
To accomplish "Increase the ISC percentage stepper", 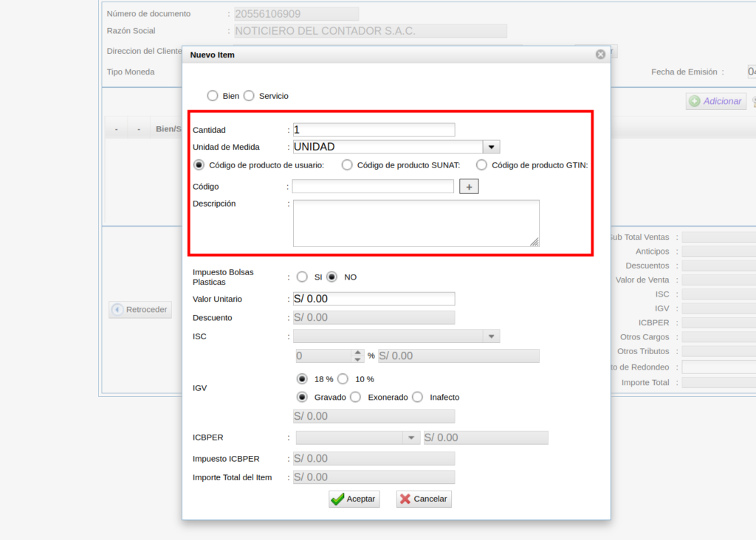I will [358, 352].
